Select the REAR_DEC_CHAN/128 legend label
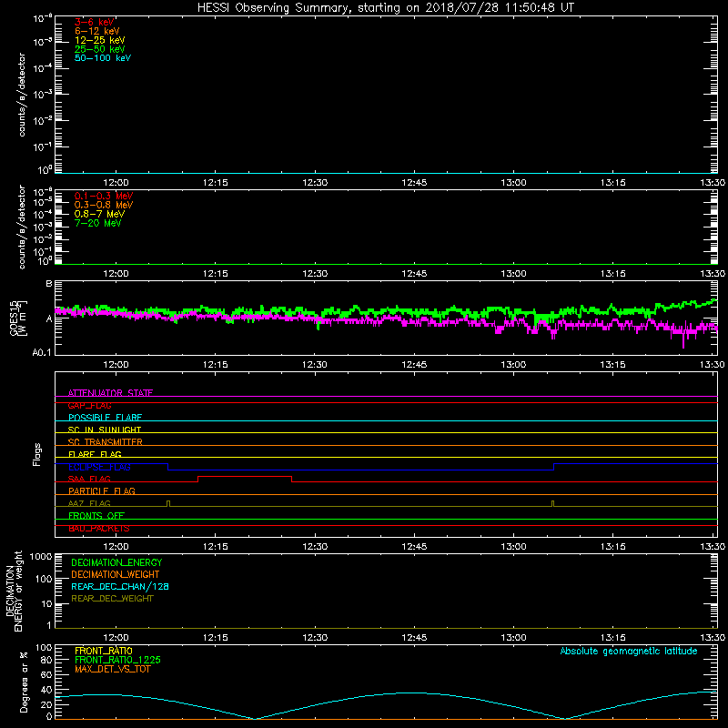 point(120,586)
